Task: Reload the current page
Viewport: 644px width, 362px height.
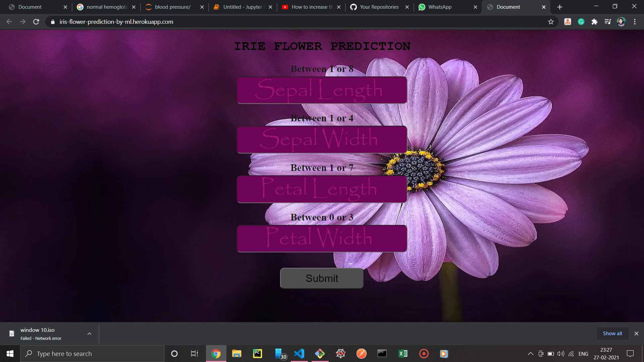Action: [36, 22]
